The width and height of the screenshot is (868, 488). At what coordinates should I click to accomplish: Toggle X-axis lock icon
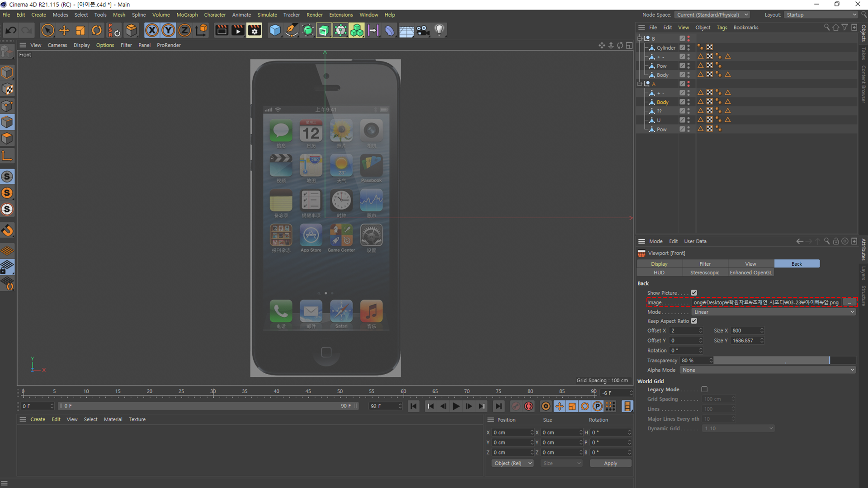click(152, 30)
